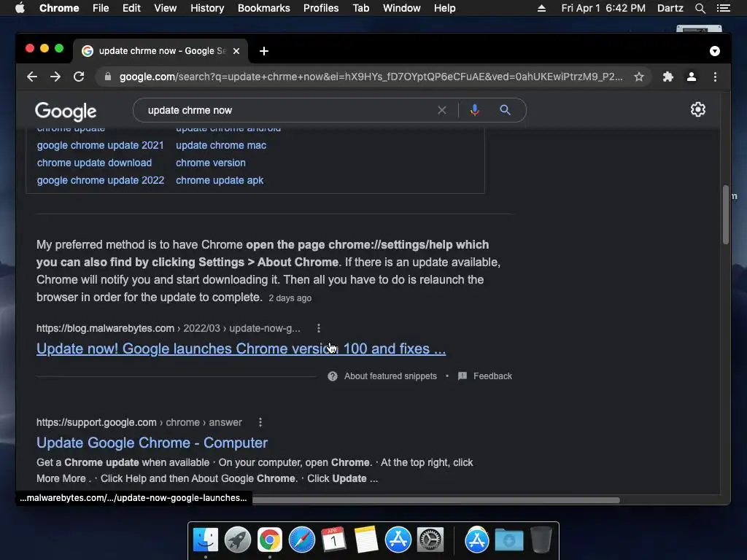
Task: Clear the Google search box text
Action: tap(441, 110)
